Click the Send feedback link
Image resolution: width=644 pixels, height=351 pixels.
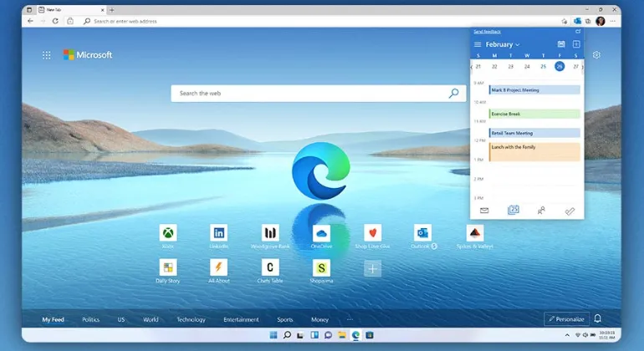[487, 32]
